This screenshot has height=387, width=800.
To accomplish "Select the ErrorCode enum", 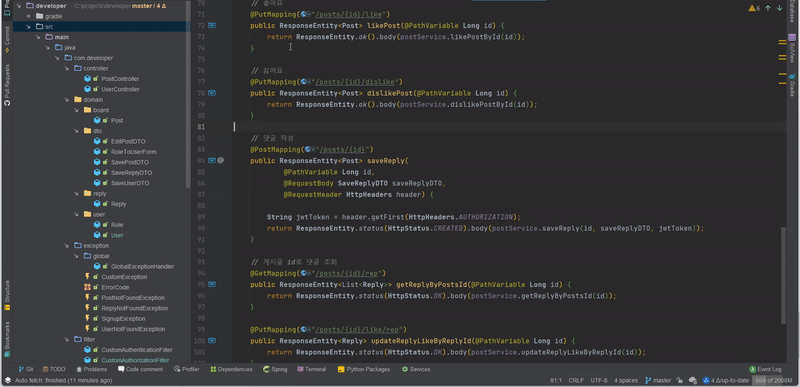I will coord(115,288).
